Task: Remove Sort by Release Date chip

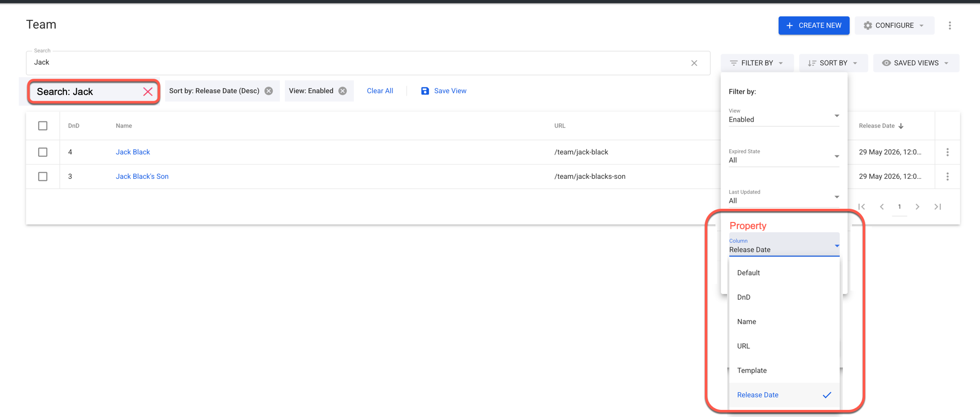Action: coord(269,91)
